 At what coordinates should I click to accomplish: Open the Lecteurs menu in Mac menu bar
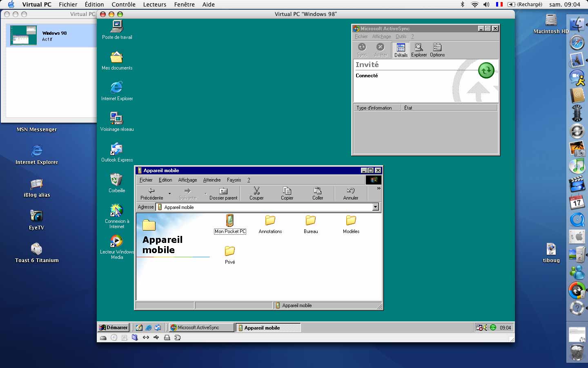[155, 4]
